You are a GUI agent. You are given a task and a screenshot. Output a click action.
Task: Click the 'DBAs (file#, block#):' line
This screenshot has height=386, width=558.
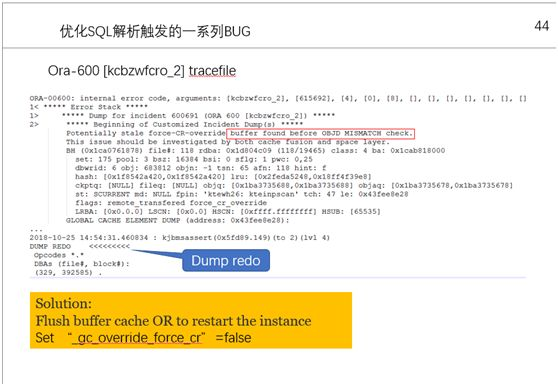pos(82,264)
